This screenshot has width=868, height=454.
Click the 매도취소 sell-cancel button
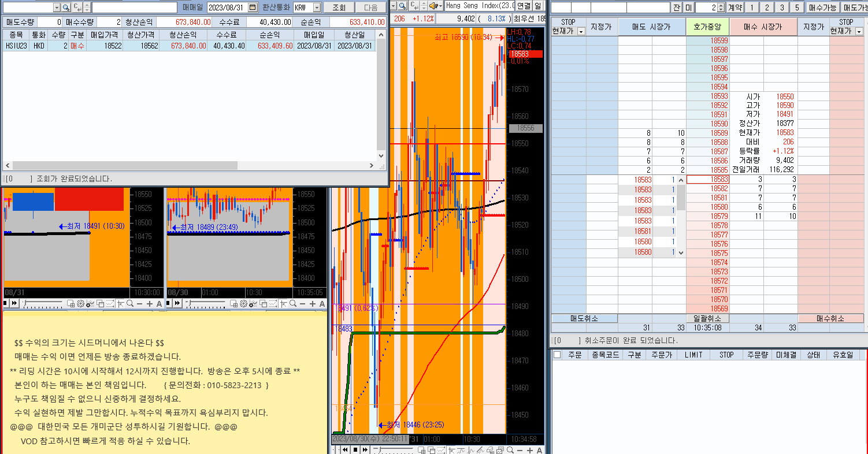584,318
